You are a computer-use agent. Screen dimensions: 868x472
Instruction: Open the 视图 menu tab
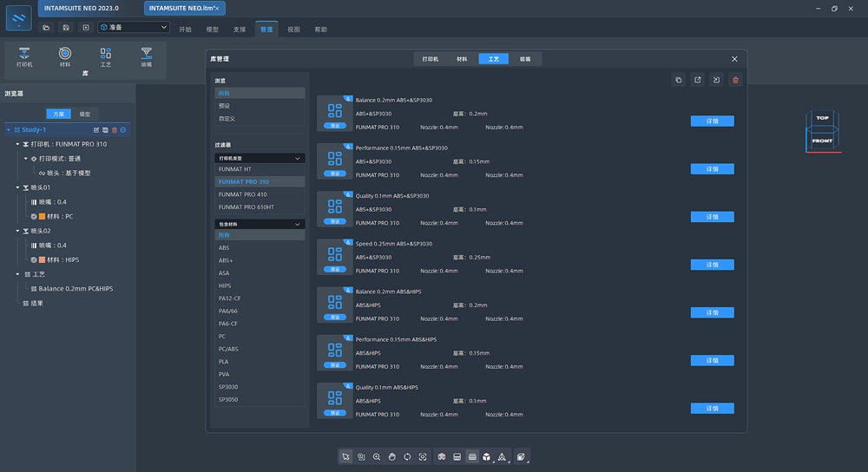(293, 29)
